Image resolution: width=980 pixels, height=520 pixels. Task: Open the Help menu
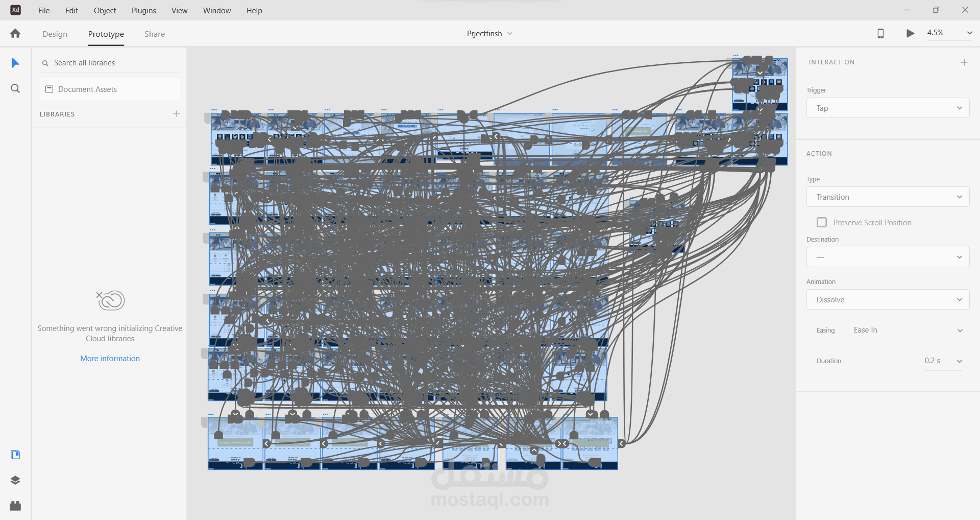pos(254,10)
